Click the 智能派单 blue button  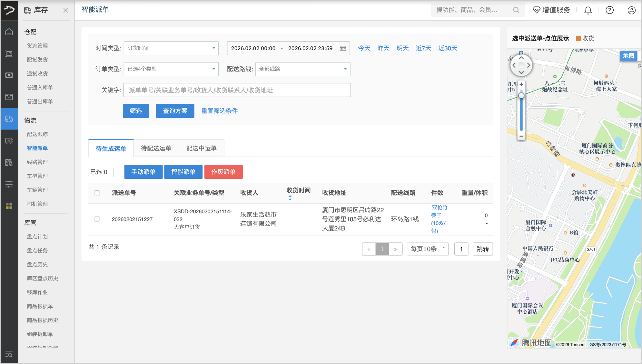[x=183, y=172]
